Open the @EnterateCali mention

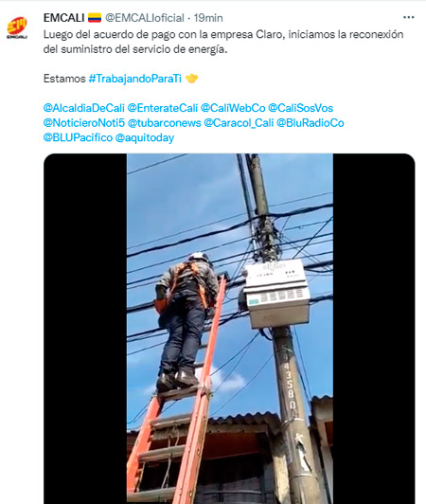point(163,108)
